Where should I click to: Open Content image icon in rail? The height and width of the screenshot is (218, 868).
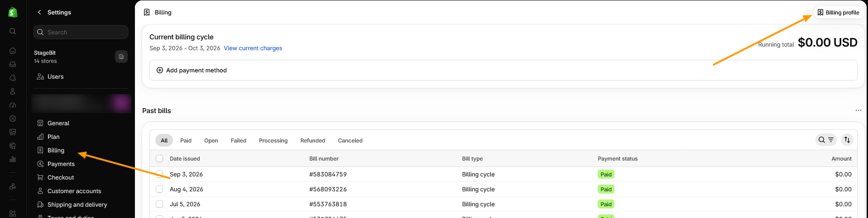pyautogui.click(x=13, y=132)
